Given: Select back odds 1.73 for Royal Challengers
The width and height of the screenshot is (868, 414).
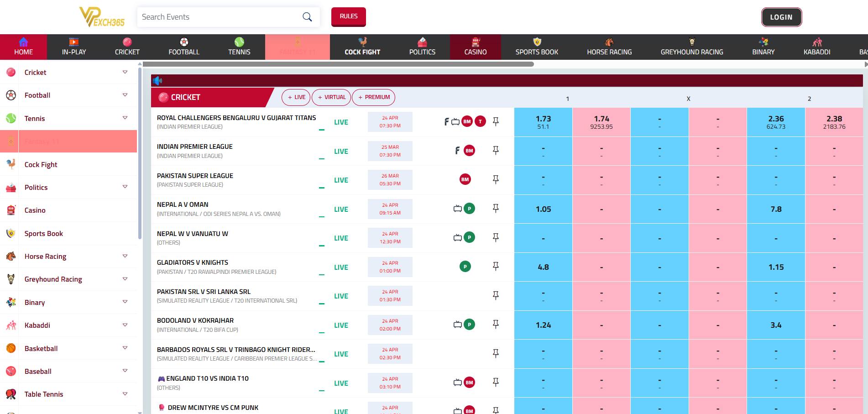Looking at the screenshot, I should (543, 122).
